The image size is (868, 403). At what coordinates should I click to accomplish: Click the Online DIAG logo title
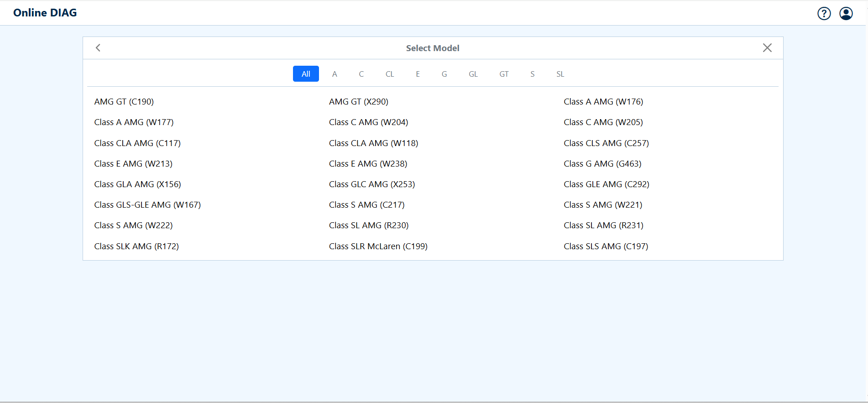click(x=45, y=13)
